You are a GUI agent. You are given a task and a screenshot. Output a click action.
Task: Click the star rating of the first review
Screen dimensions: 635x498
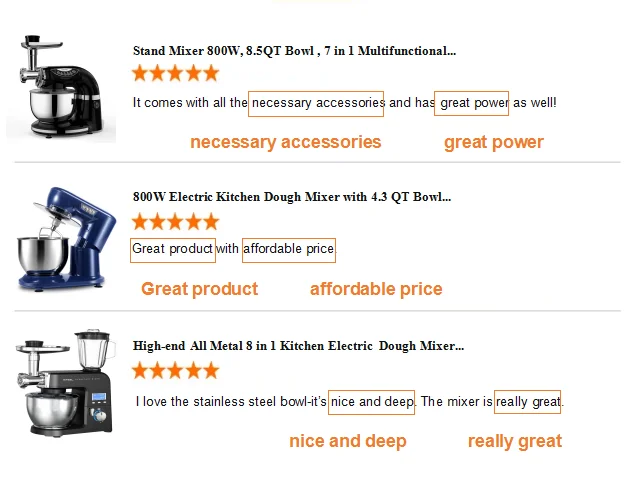tap(175, 73)
